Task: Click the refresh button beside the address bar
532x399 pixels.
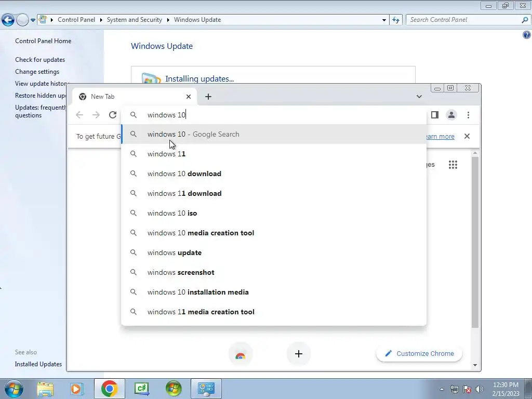Action: pyautogui.click(x=395, y=20)
